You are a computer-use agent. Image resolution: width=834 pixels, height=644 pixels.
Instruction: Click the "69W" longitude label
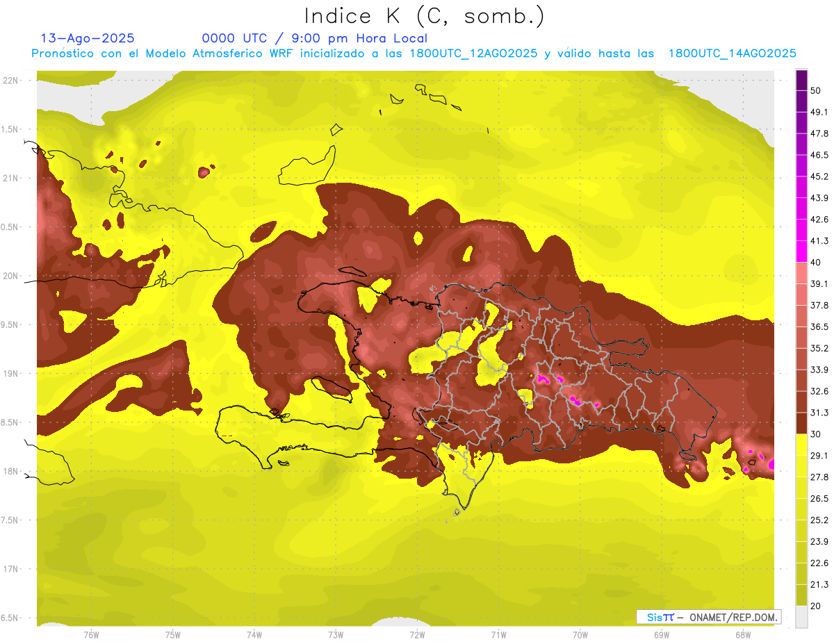tap(661, 634)
